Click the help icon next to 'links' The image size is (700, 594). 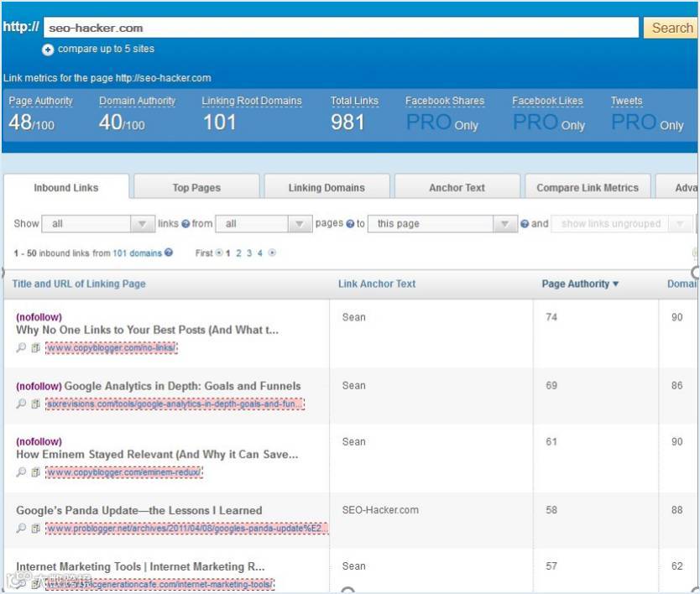(x=185, y=224)
